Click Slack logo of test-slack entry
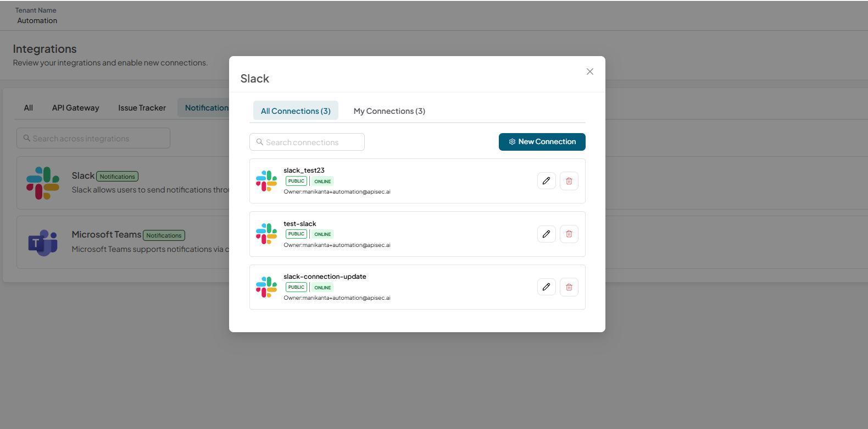 click(x=266, y=234)
